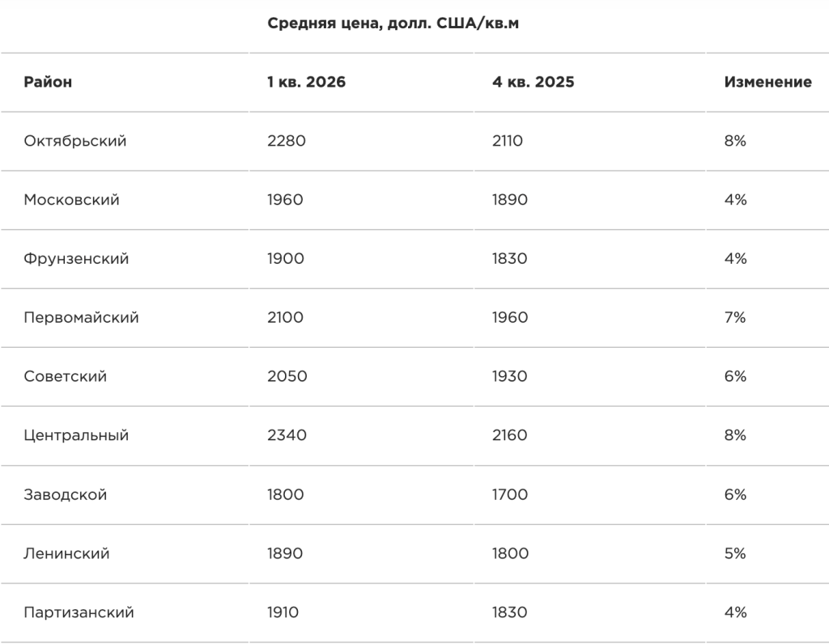The width and height of the screenshot is (829, 644).
Task: Click the Первомайский district cell
Action: [x=81, y=317]
